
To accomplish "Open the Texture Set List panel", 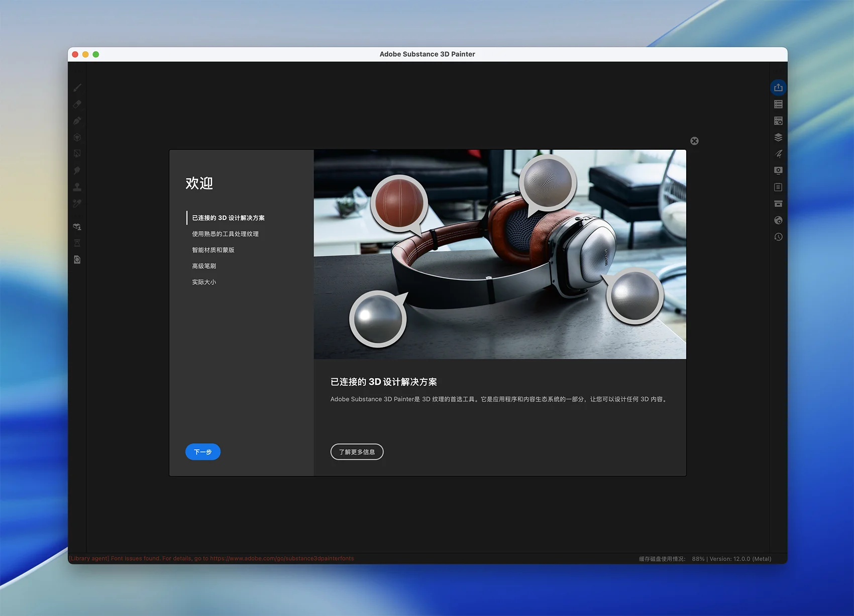I will tap(778, 105).
